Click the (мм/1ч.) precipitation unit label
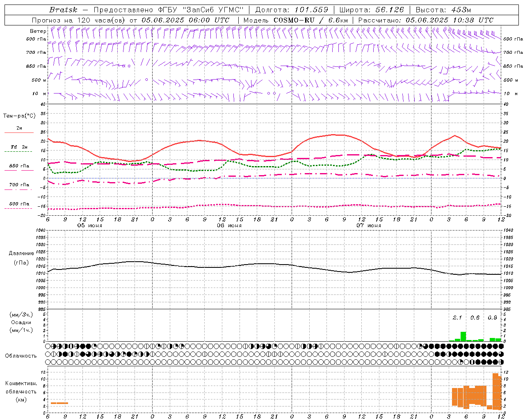The height and width of the screenshot is (420, 525). pos(21,330)
